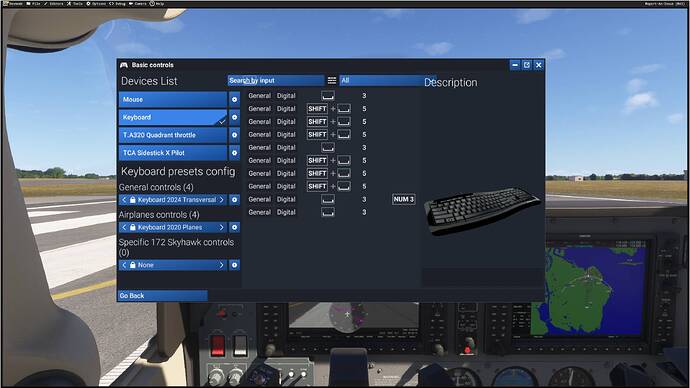Open the Options menu
Viewport: 690px width, 388px height.
(96, 4)
